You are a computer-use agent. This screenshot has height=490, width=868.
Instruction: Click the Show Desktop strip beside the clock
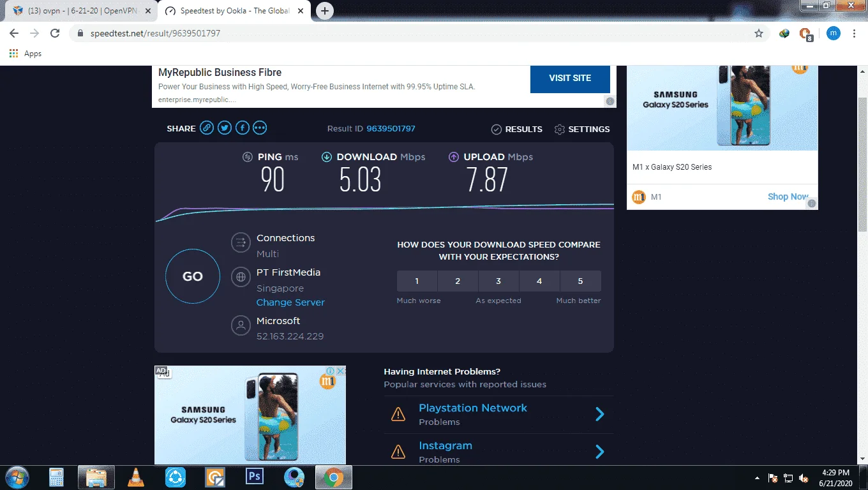pyautogui.click(x=863, y=478)
